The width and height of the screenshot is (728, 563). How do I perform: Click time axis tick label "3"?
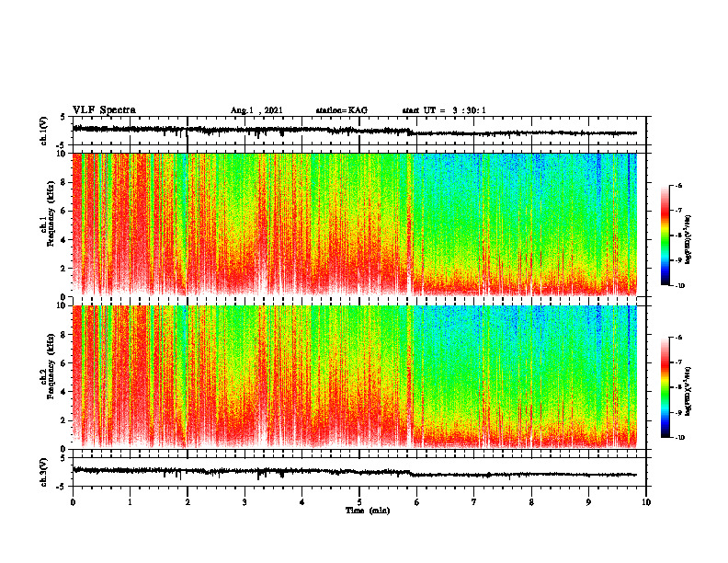pos(245,502)
